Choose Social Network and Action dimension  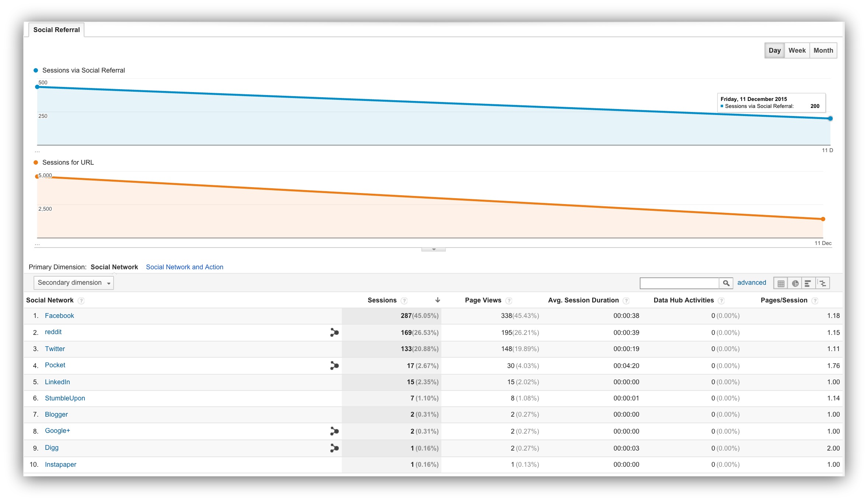pyautogui.click(x=185, y=267)
